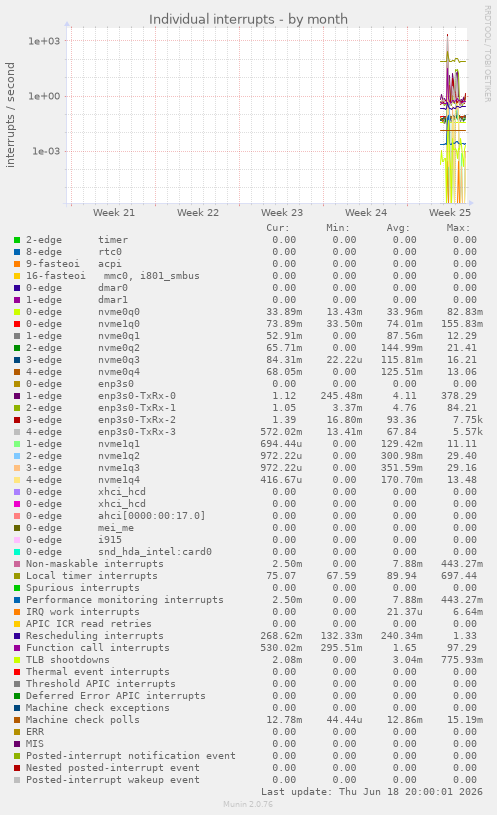
Task: Select the lime swatch next to nvme0q0
Action: (17, 312)
